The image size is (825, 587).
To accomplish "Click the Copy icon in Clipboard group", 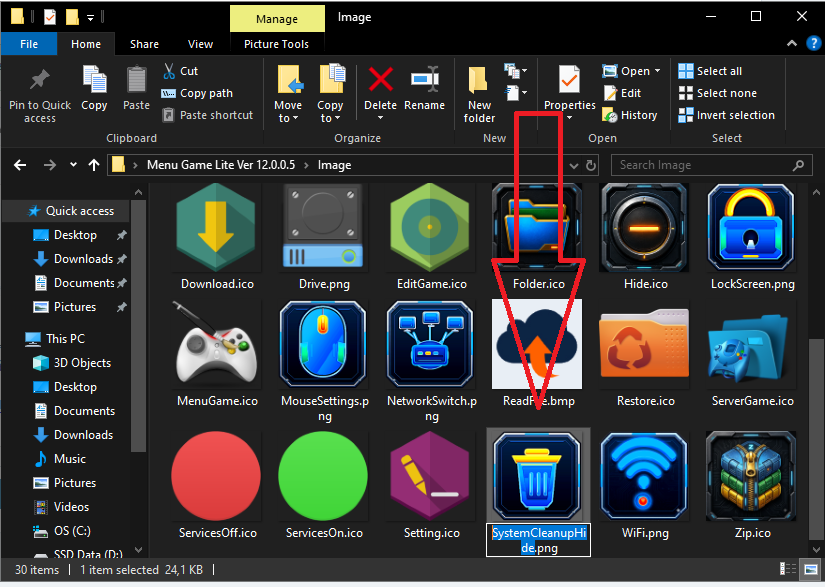I will [94, 80].
